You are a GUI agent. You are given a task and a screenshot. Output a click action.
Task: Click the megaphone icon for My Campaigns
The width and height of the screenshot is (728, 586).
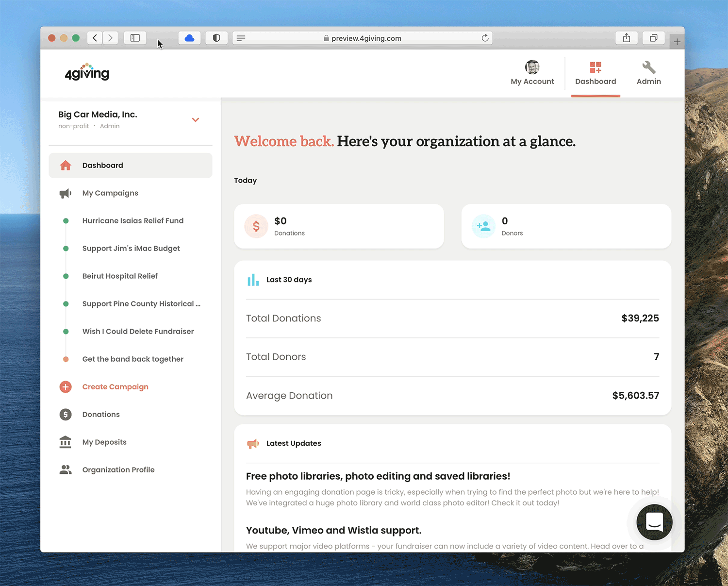tap(66, 193)
